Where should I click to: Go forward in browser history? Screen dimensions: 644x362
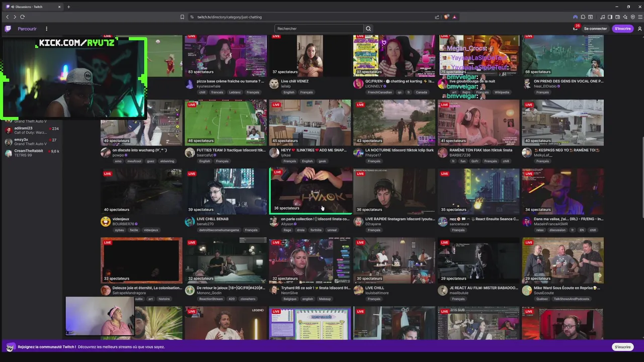[x=15, y=17]
